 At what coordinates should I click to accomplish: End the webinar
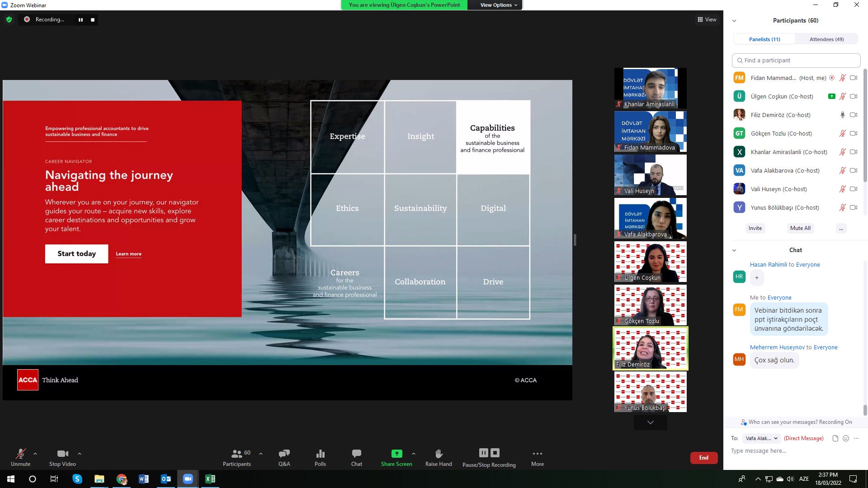[x=704, y=458]
